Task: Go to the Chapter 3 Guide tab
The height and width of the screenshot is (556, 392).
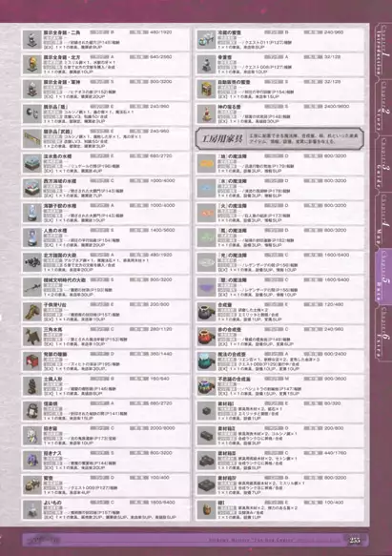Action: 382,163
